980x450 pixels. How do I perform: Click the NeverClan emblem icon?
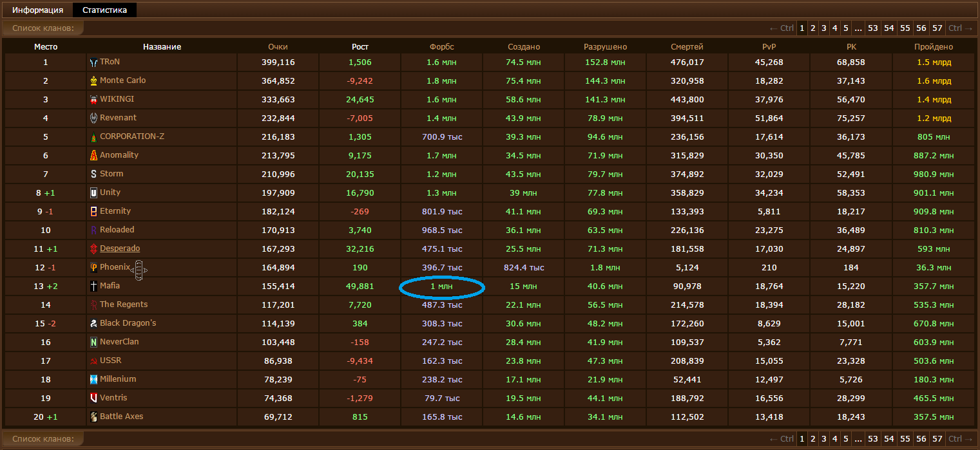[x=94, y=342]
